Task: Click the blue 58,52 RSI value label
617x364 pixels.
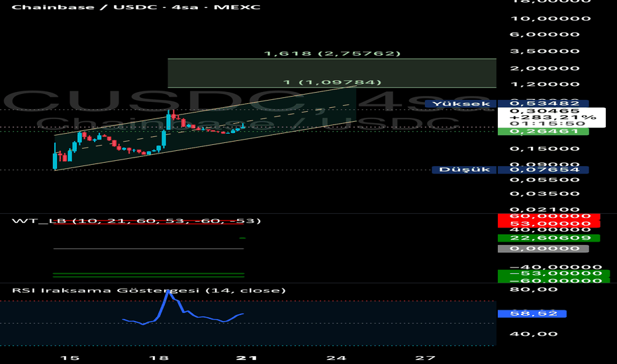Action: [x=532, y=314]
